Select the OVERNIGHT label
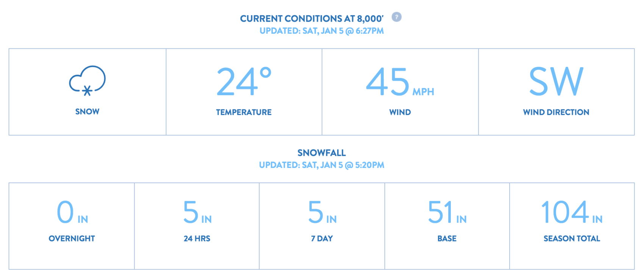This screenshot has height=277, width=644. click(x=72, y=239)
